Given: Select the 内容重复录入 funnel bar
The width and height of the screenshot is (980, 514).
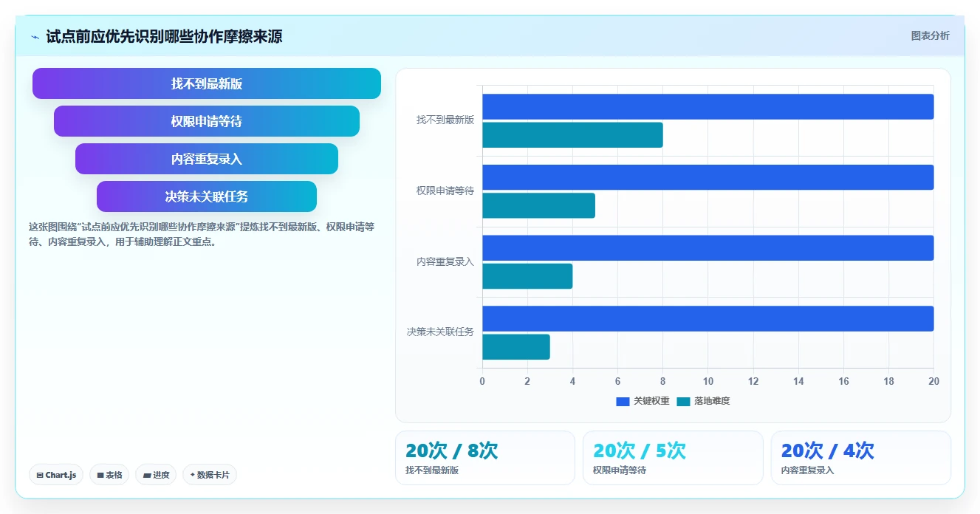Looking at the screenshot, I should click(x=207, y=159).
